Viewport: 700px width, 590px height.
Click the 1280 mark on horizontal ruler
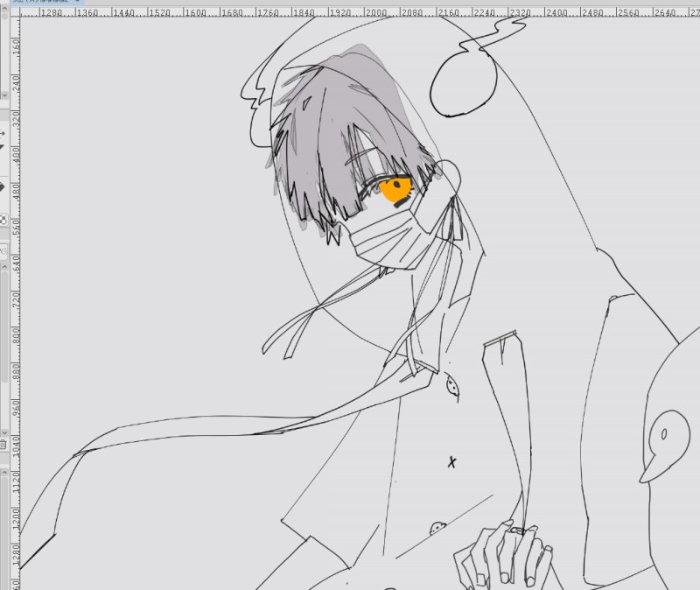[x=52, y=13]
